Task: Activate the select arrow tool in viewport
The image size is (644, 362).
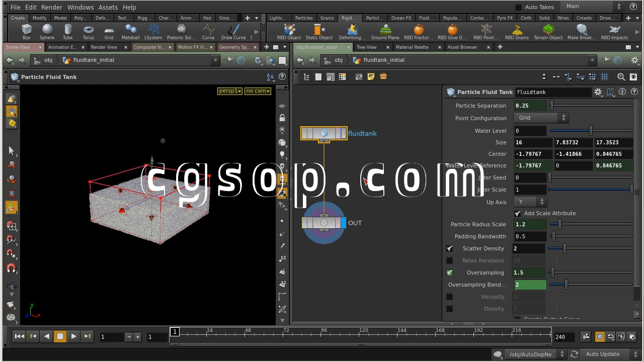Action: point(11,151)
